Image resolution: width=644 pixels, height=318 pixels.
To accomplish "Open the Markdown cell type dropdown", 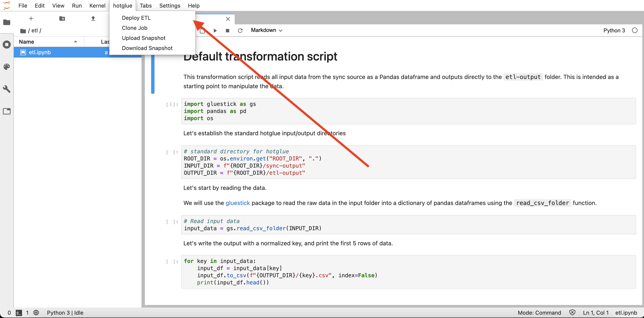I will 266,30.
